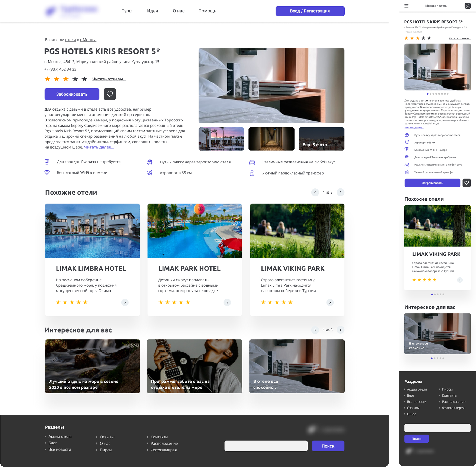The width and height of the screenshot is (476, 467).
Task: Select first dot of mobile photo carousel
Action: pos(427,94)
